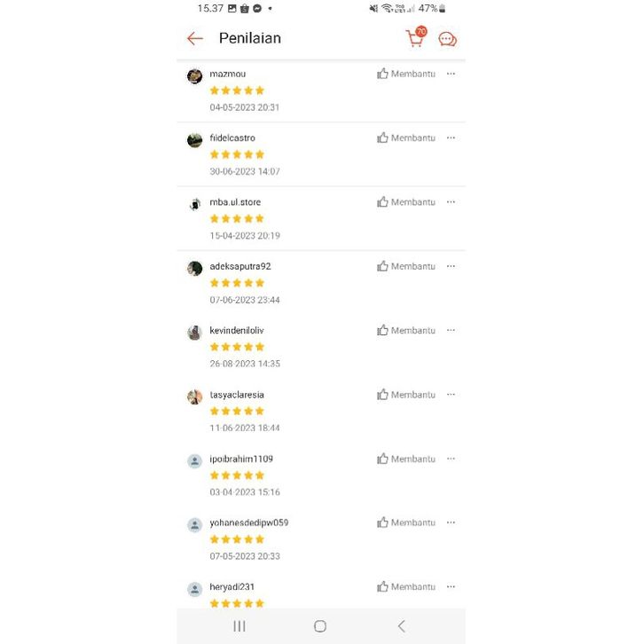Open username tasyaclaresia's profile

[x=237, y=395]
